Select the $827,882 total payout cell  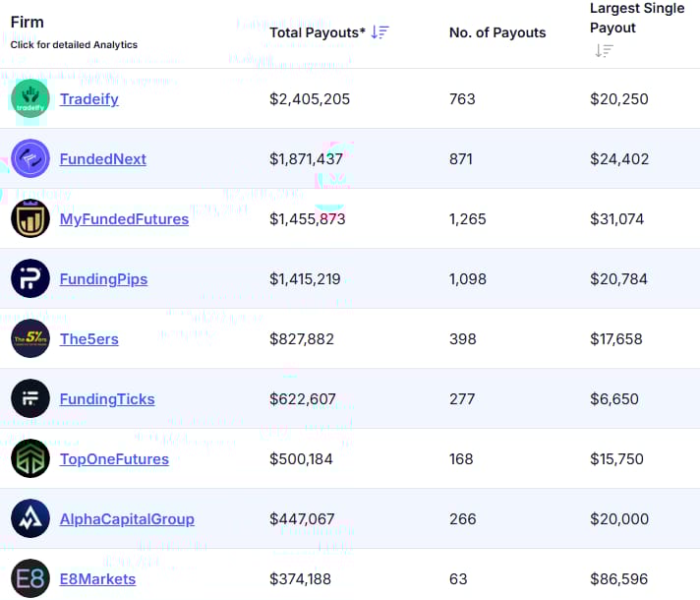click(x=302, y=339)
